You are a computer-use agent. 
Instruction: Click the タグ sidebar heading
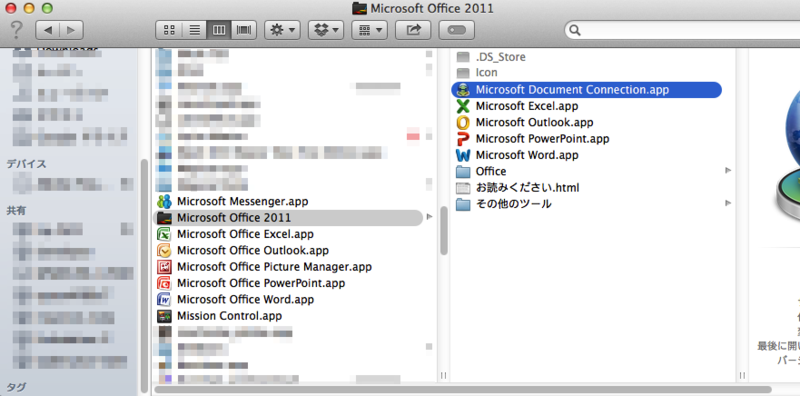(16, 387)
